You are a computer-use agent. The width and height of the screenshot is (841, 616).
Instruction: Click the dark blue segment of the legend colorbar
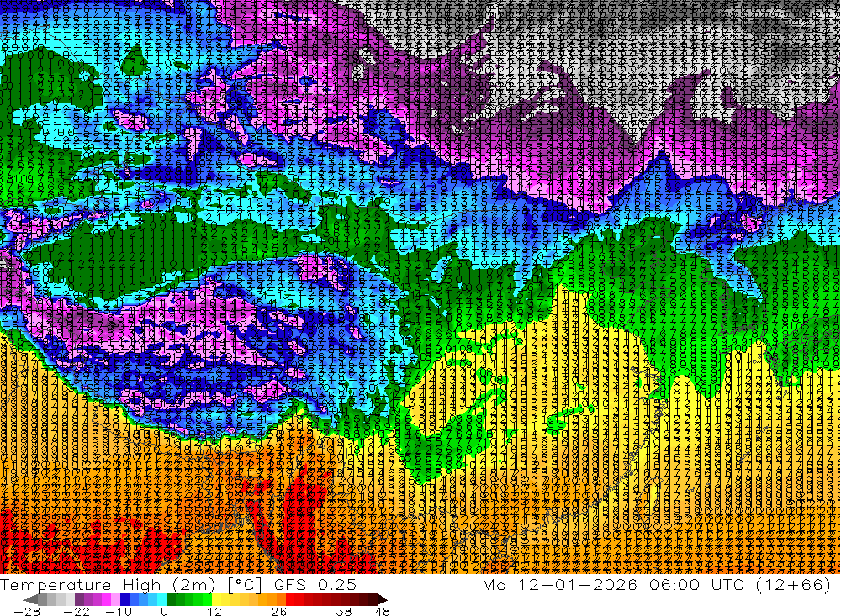pos(124,599)
